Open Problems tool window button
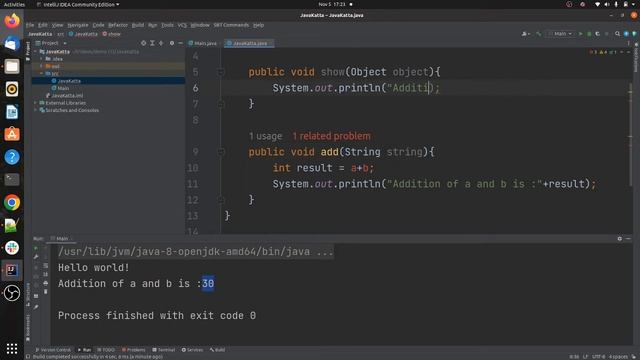This screenshot has height=360, width=640. 133,350
